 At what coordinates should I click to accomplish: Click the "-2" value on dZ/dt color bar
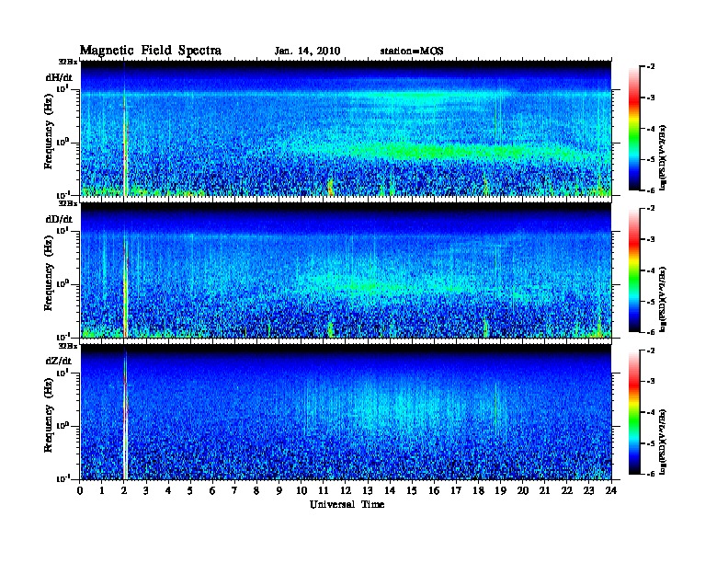click(652, 350)
